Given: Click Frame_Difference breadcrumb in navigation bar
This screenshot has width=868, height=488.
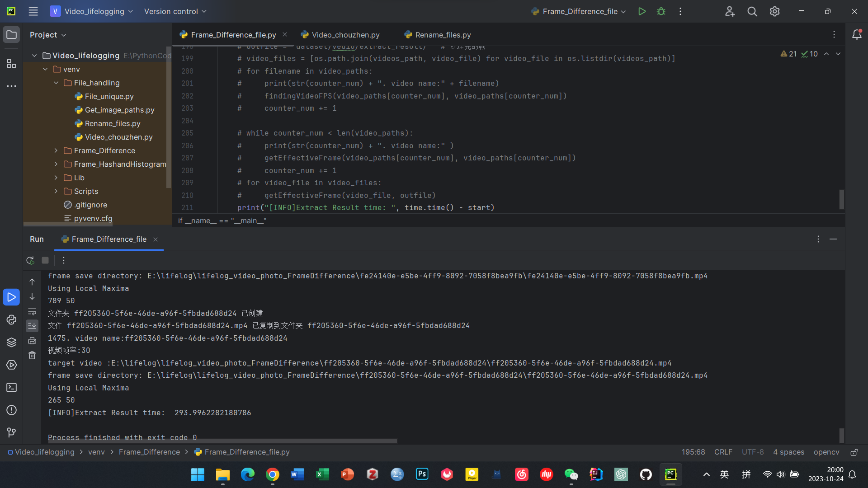Looking at the screenshot, I should (x=149, y=452).
